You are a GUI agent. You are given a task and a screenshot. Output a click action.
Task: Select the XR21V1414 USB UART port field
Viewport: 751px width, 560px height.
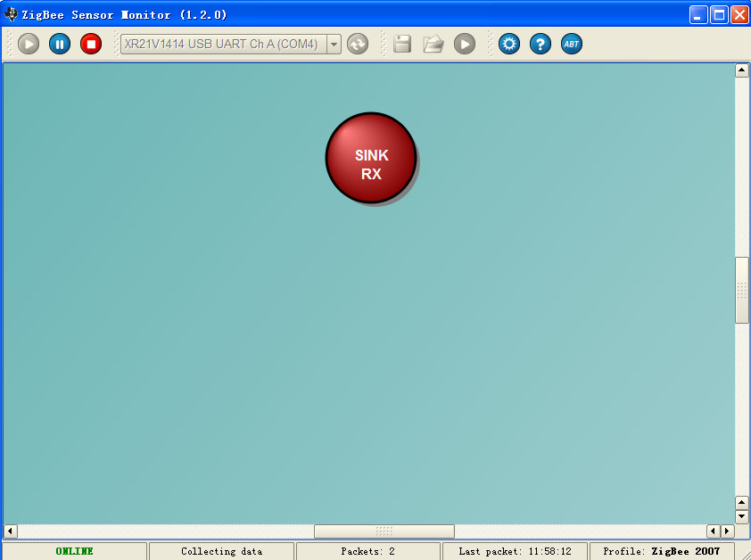pos(221,44)
